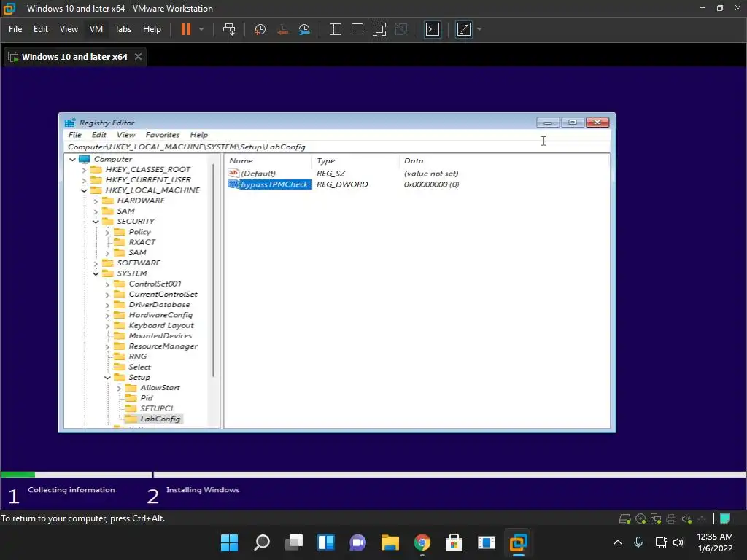Select the SETUPCL key
This screenshot has height=560, width=747.
(x=157, y=408)
